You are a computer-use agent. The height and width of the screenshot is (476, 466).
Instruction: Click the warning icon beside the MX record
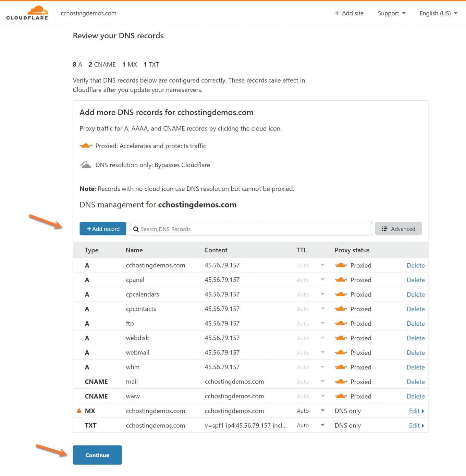[x=79, y=411]
